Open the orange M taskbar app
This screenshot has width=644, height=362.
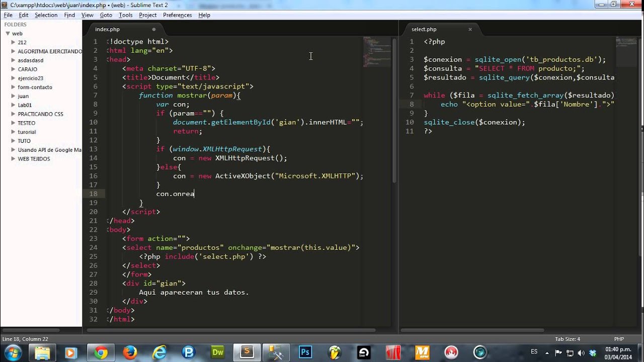coord(422,352)
